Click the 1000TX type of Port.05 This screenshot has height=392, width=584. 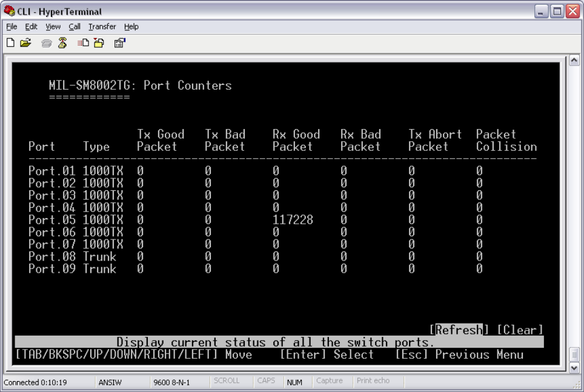pos(103,220)
